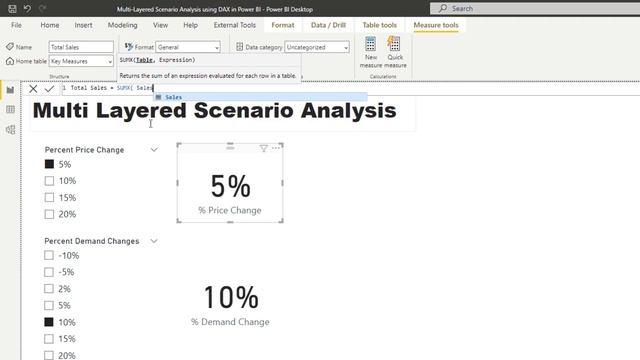Switch to the Insert tab
The height and width of the screenshot is (360, 640).
tap(83, 25)
